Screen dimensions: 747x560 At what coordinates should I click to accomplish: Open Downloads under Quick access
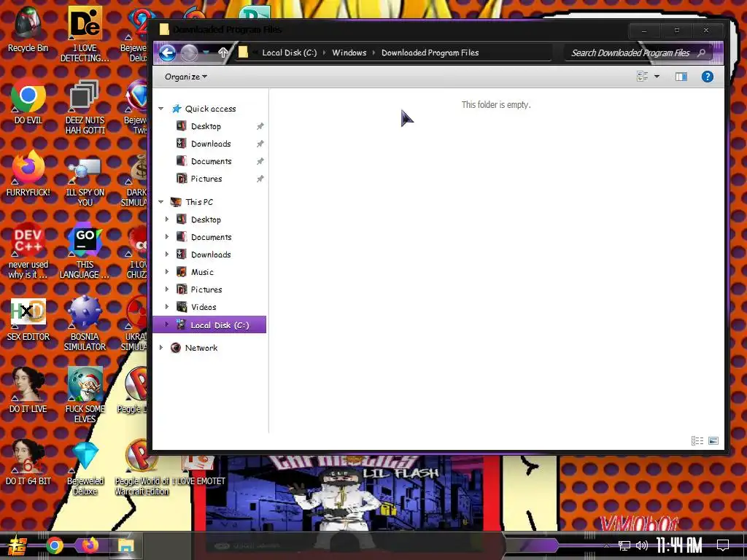click(211, 144)
